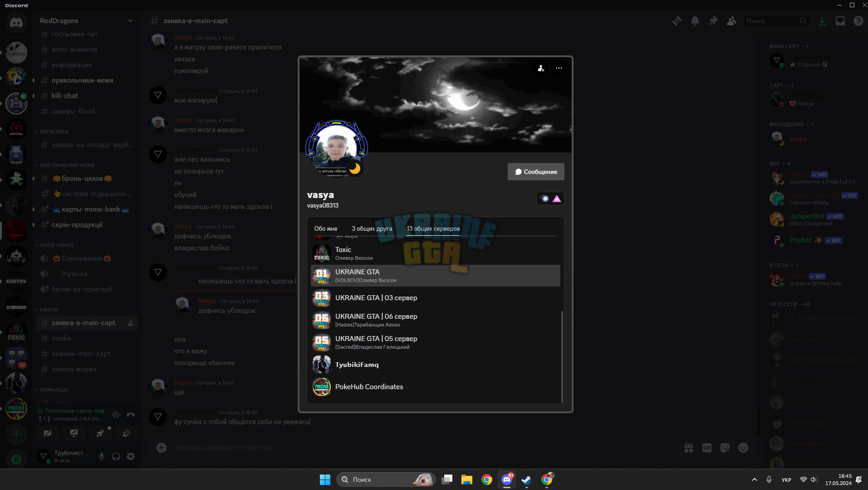Screen dimensions: 868x490
Task: Switch to the Обо мне tab
Action: 326,228
